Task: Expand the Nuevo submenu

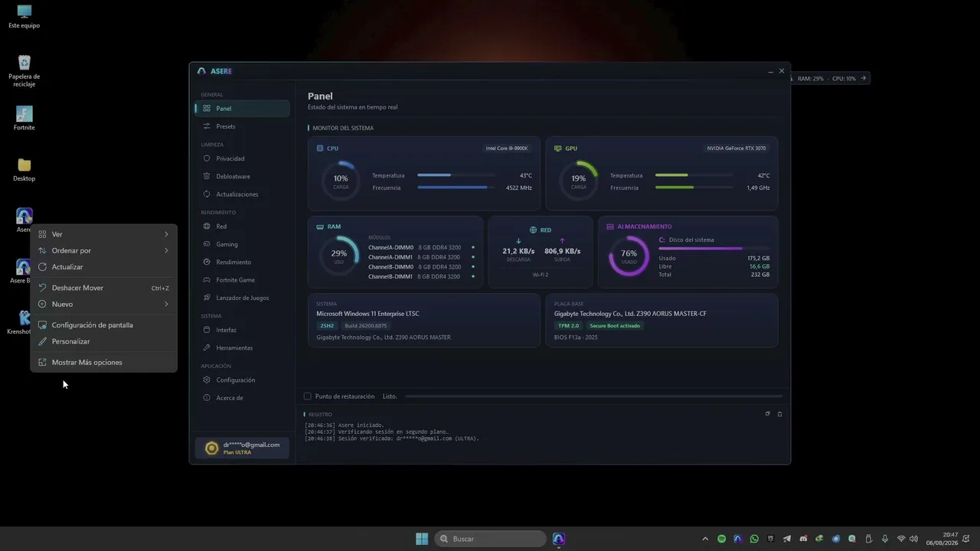Action: click(x=103, y=304)
